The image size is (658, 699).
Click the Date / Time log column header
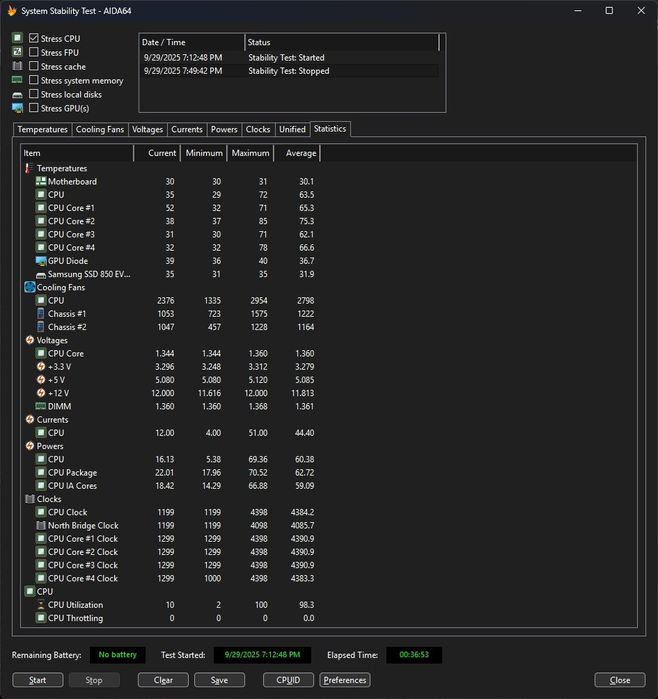tap(192, 42)
